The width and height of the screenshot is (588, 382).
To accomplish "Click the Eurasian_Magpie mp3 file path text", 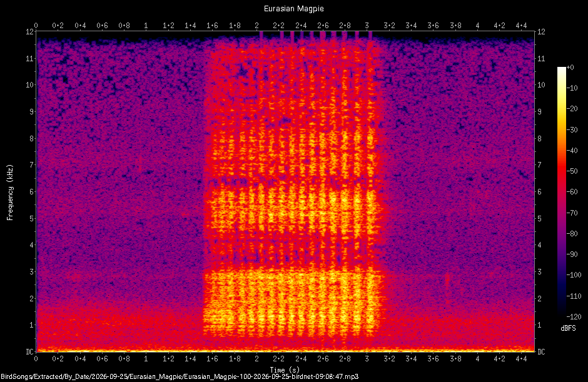I will click(180, 377).
